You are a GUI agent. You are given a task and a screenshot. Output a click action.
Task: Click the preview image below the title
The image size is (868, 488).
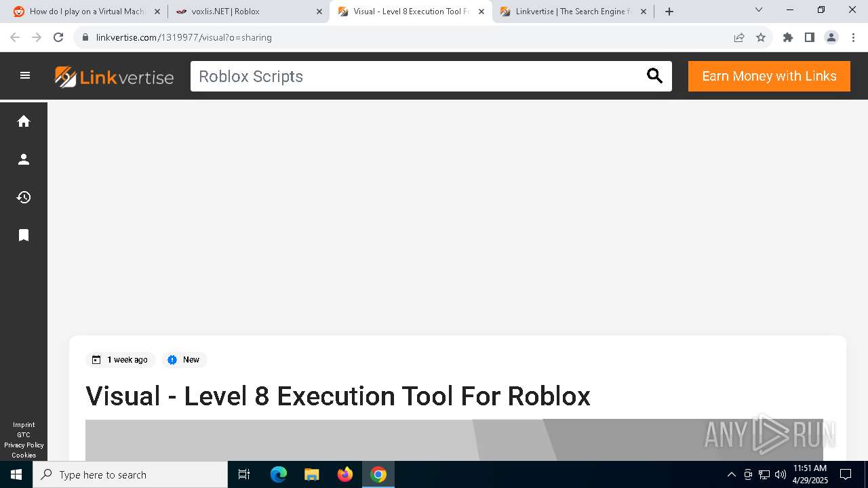(x=454, y=440)
